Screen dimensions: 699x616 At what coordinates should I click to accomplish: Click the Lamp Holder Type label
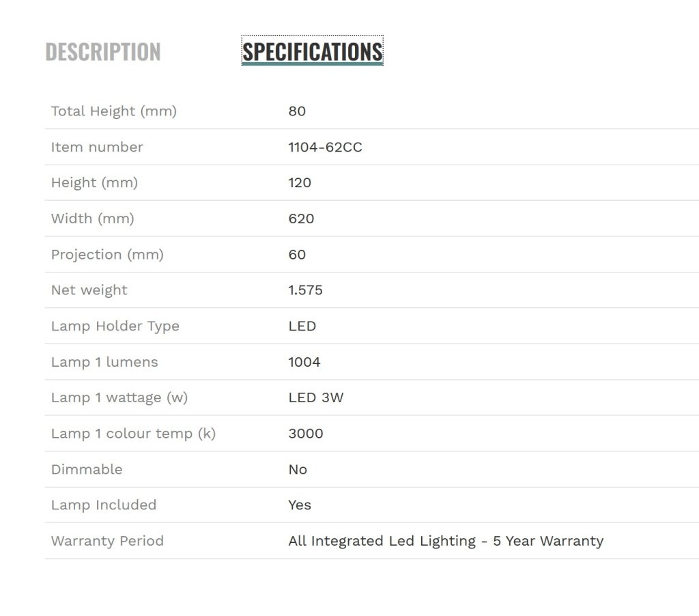pos(115,326)
